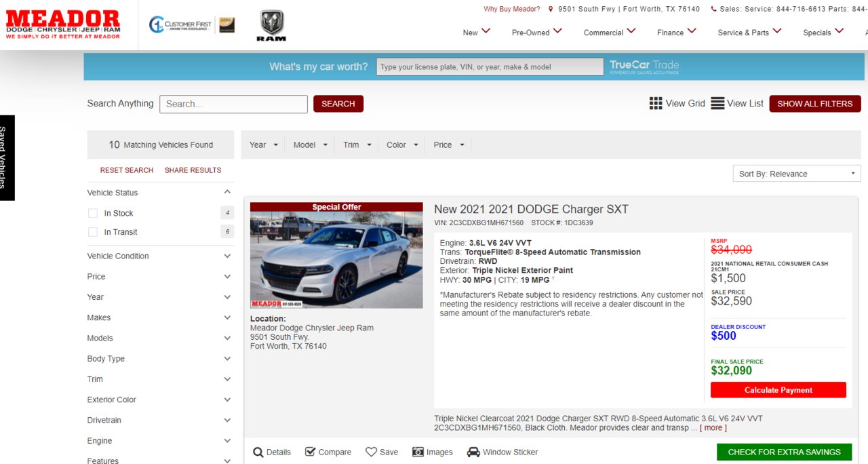Expand the Engine filter
Screen dimensions: 868x464
tap(227, 441)
